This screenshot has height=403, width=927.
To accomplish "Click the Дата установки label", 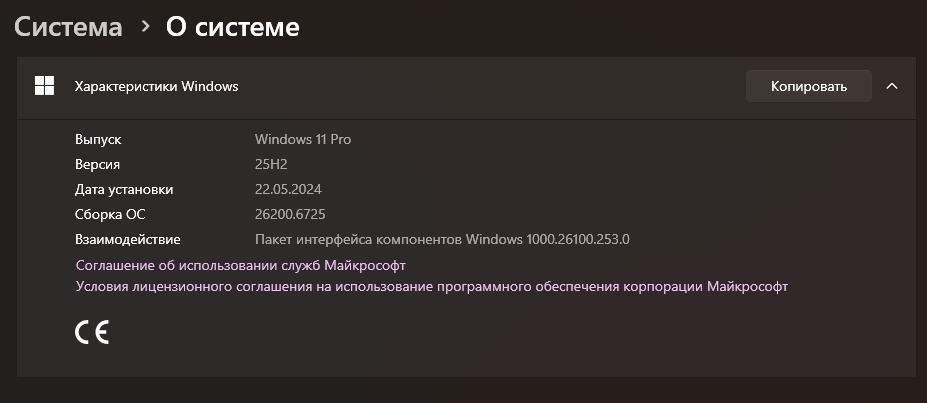I will coord(124,189).
